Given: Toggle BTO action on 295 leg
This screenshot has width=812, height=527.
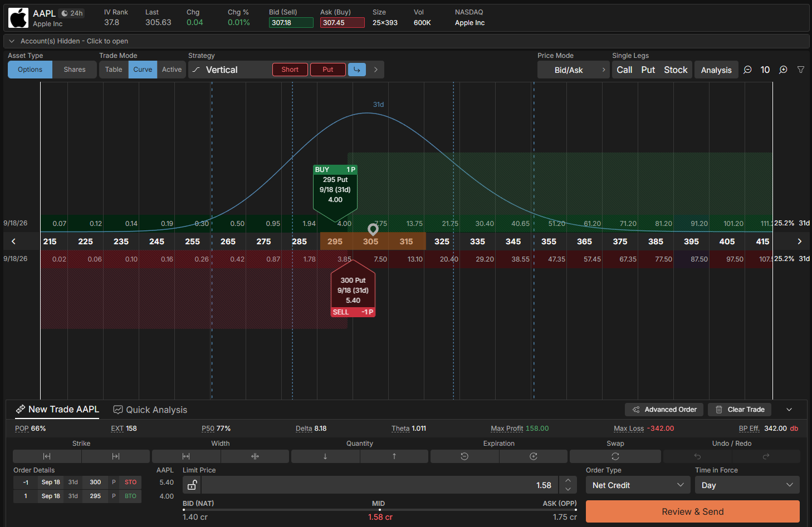Looking at the screenshot, I should (131, 496).
